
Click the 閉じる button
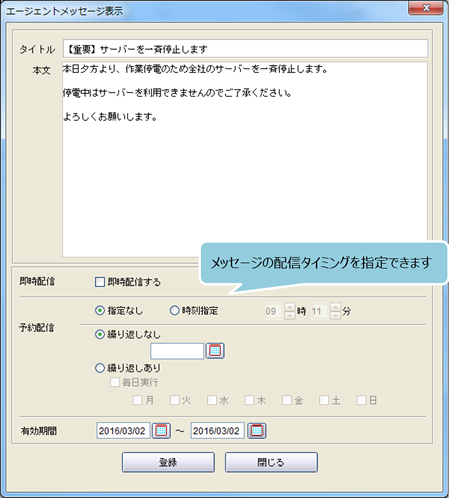pos(271,462)
